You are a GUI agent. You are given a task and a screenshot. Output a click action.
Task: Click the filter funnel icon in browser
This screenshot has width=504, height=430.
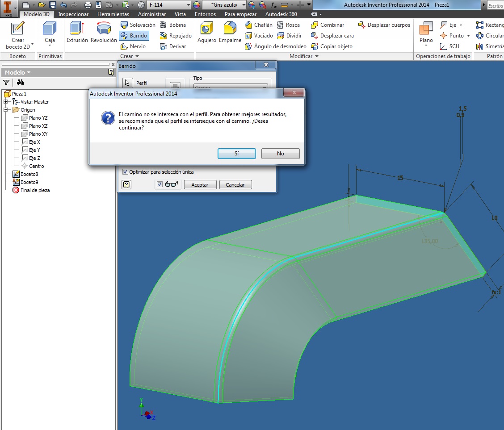pyautogui.click(x=6, y=83)
